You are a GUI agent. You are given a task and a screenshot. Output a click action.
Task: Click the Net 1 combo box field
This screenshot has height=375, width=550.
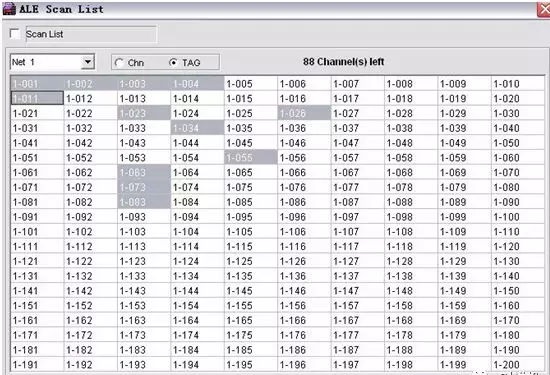(x=52, y=62)
